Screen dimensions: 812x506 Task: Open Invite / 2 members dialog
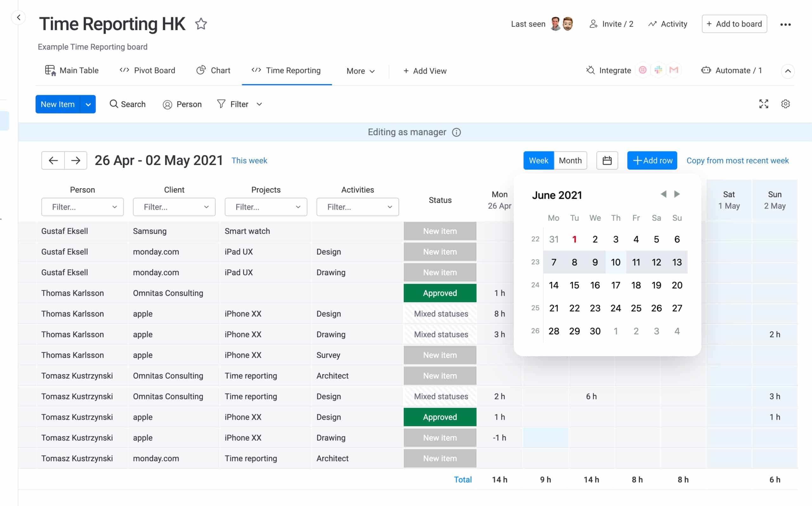(x=611, y=24)
